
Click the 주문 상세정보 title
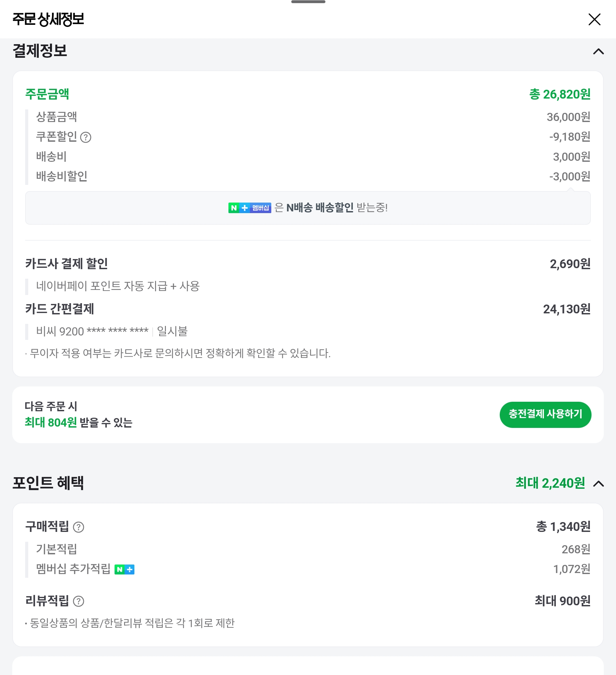[48, 19]
